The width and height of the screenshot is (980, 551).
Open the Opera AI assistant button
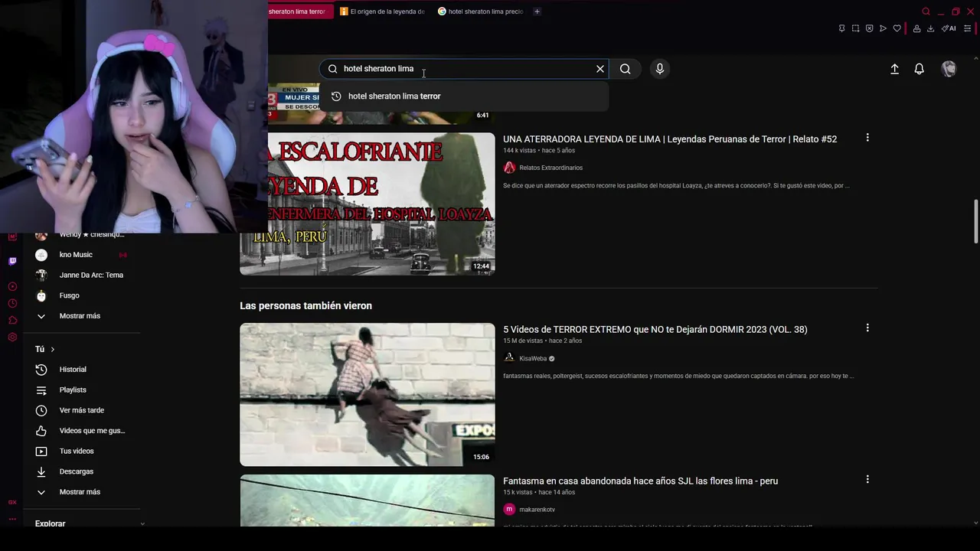tap(949, 28)
